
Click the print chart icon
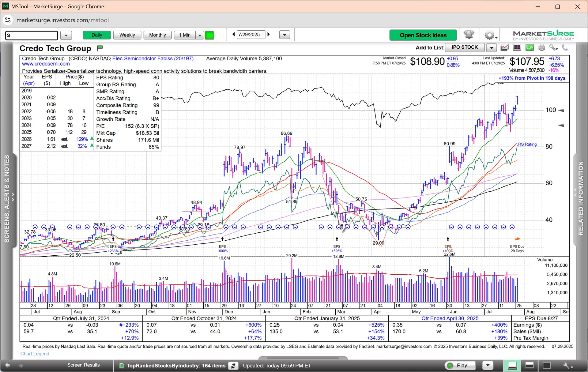[x=542, y=47]
